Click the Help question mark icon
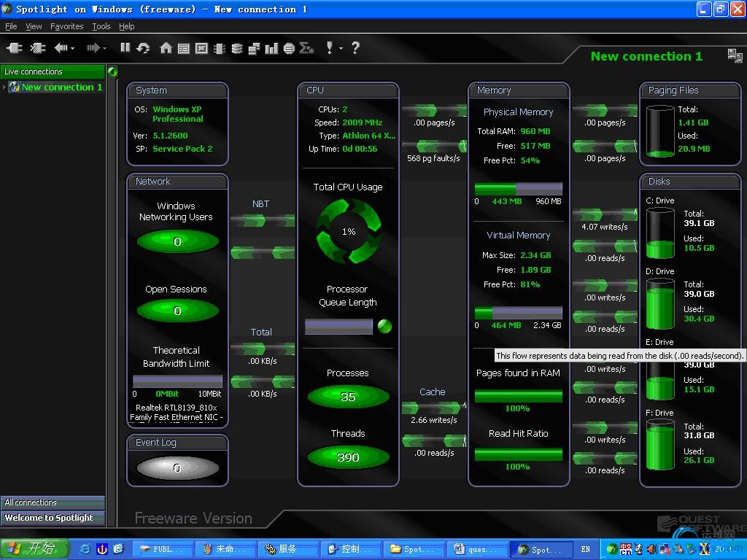Image resolution: width=747 pixels, height=560 pixels. click(355, 47)
